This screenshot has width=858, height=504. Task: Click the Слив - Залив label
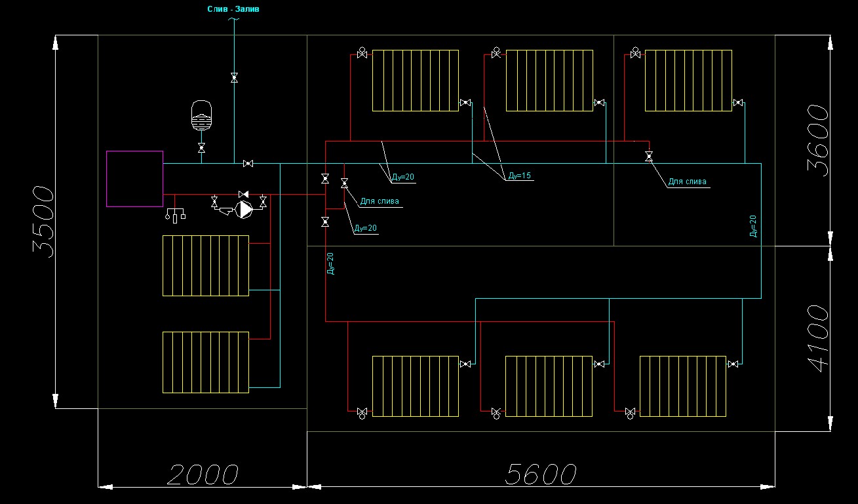pyautogui.click(x=233, y=10)
